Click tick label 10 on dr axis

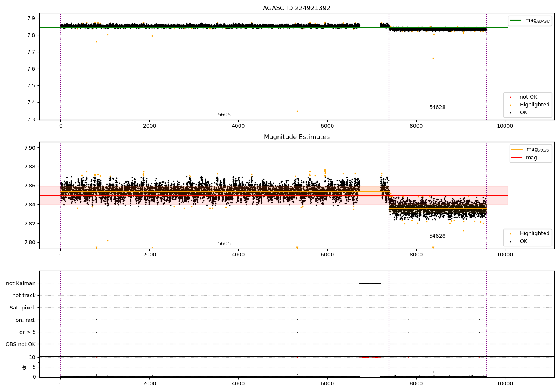[32, 357]
